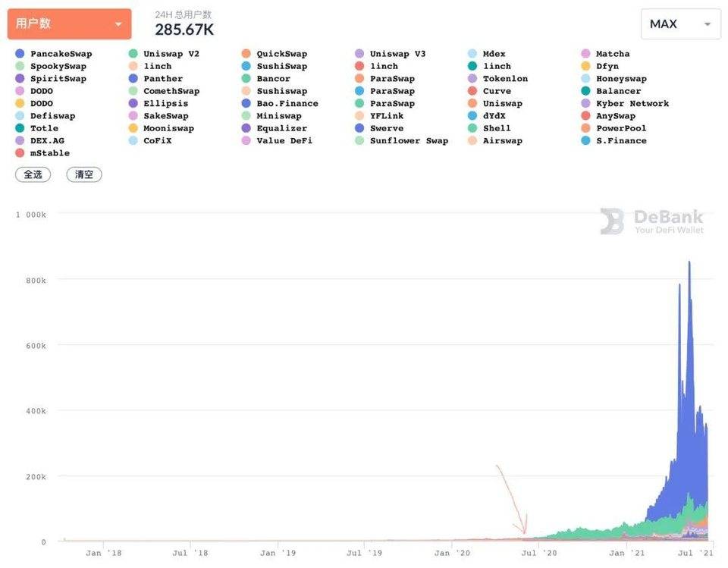Hide the SushiSwap series label
The width and height of the screenshot is (728, 568).
(x=282, y=66)
